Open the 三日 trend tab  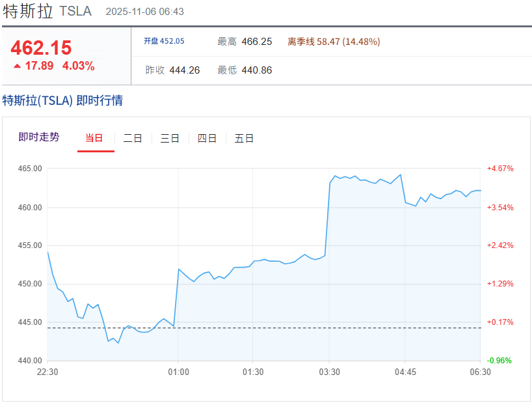[x=170, y=138]
